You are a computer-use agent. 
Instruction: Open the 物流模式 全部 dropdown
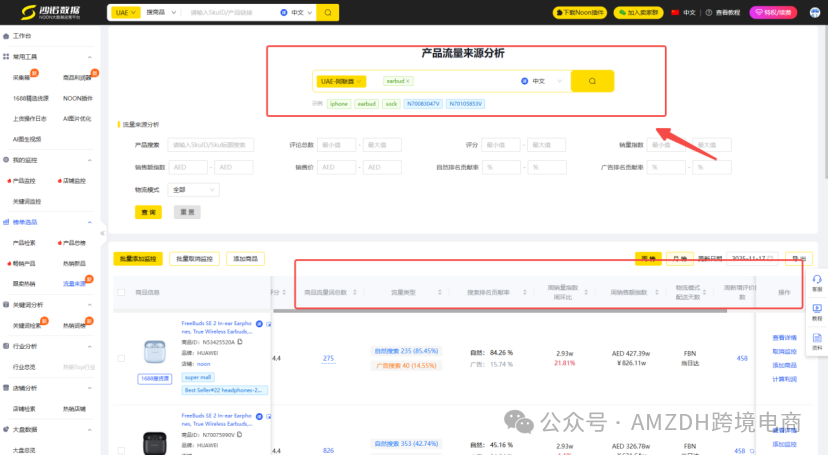pyautogui.click(x=194, y=189)
